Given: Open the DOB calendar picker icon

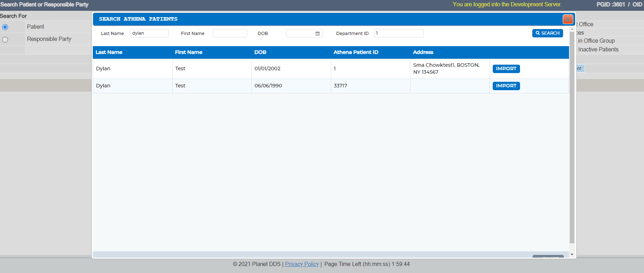Looking at the screenshot, I should pos(318,34).
